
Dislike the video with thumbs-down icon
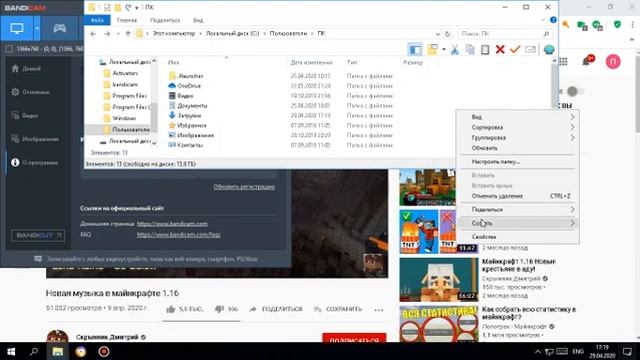(x=219, y=309)
